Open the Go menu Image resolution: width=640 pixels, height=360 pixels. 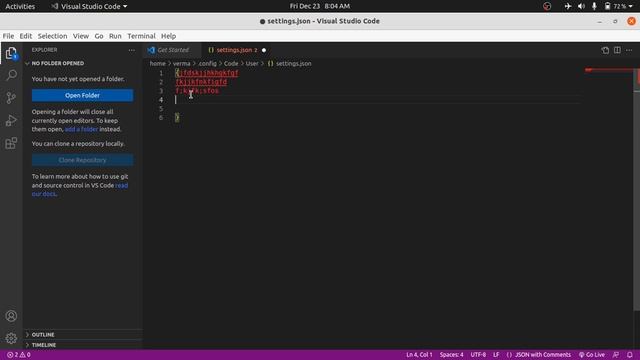[x=99, y=36]
